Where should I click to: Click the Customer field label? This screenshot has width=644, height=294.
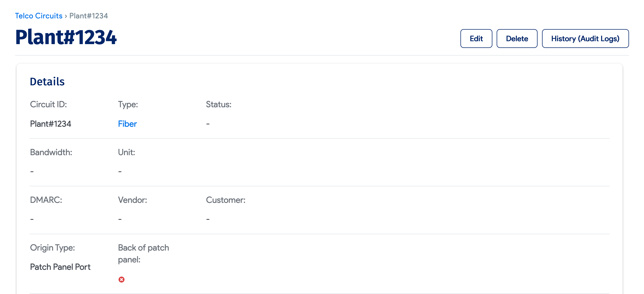pos(225,200)
